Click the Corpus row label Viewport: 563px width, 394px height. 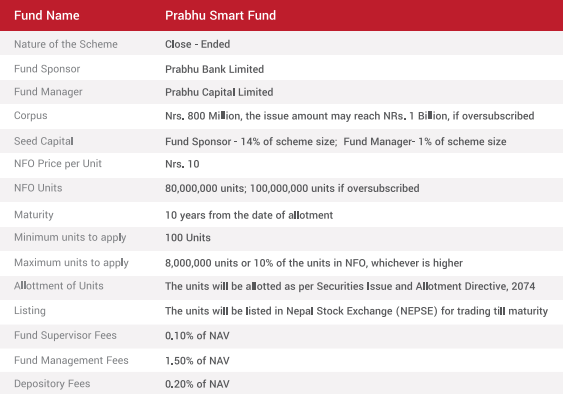[x=31, y=116]
